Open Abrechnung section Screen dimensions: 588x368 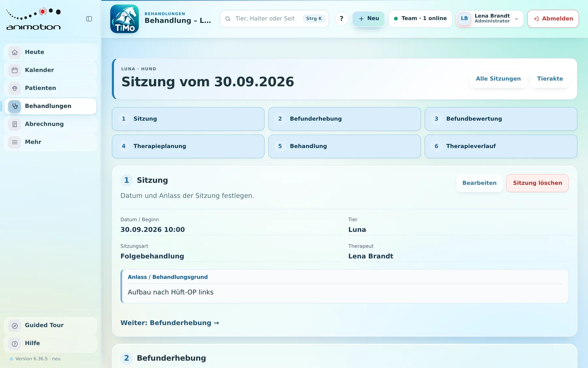(50, 124)
